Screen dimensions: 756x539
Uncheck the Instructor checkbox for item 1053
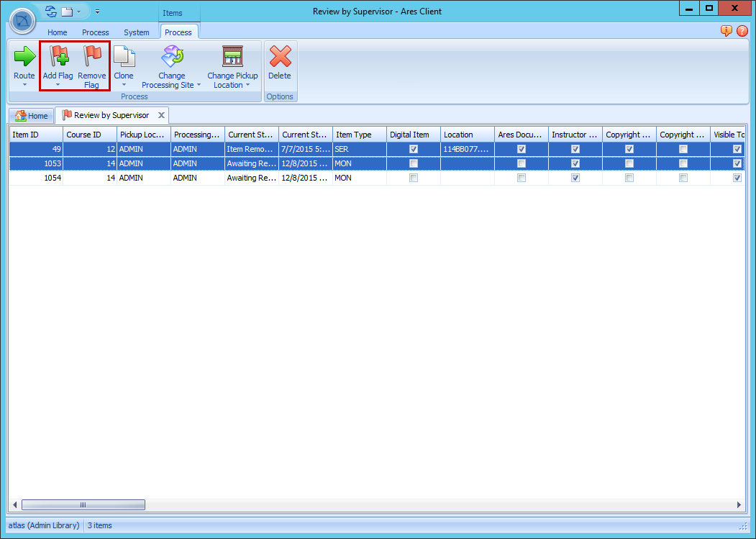click(x=575, y=163)
